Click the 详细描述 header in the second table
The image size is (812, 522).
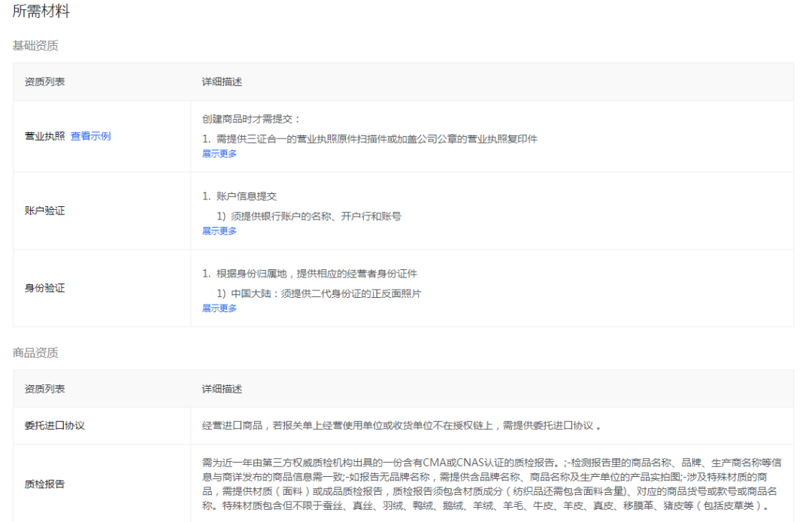click(223, 388)
